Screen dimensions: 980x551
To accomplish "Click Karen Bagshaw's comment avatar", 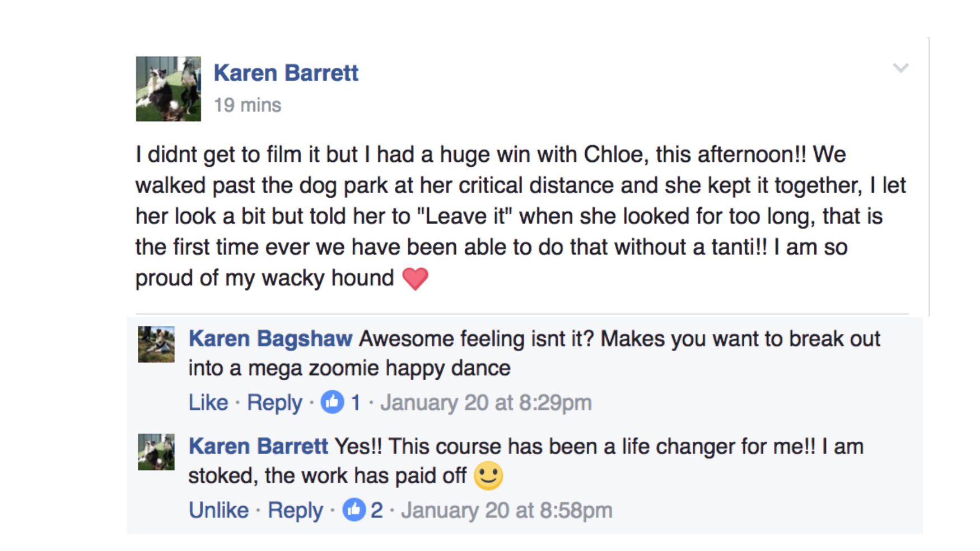I will [156, 344].
